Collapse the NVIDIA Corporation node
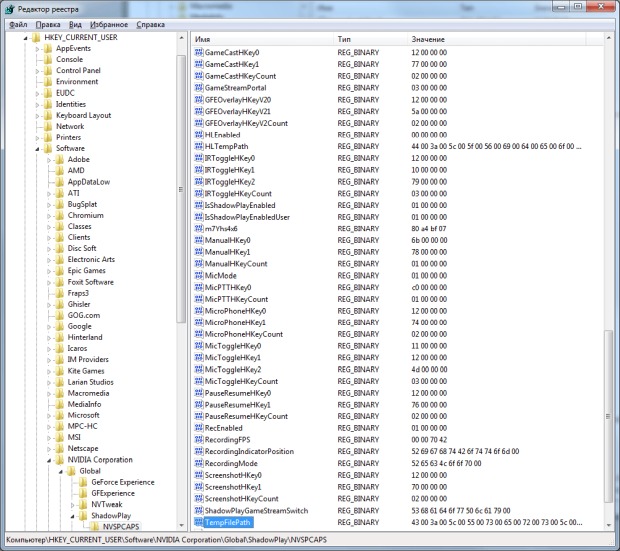 [x=49, y=460]
